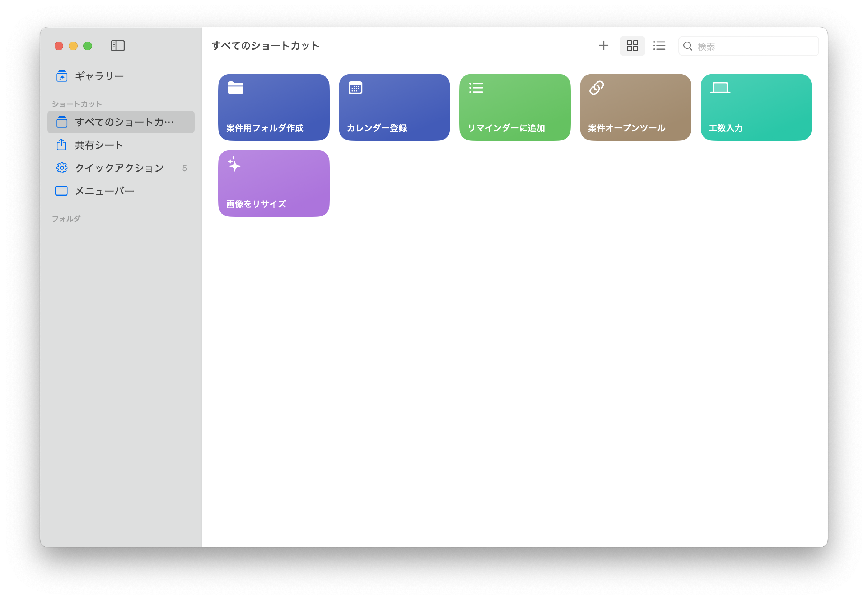Click the magnifying glass search icon
This screenshot has width=868, height=600.
coord(687,46)
